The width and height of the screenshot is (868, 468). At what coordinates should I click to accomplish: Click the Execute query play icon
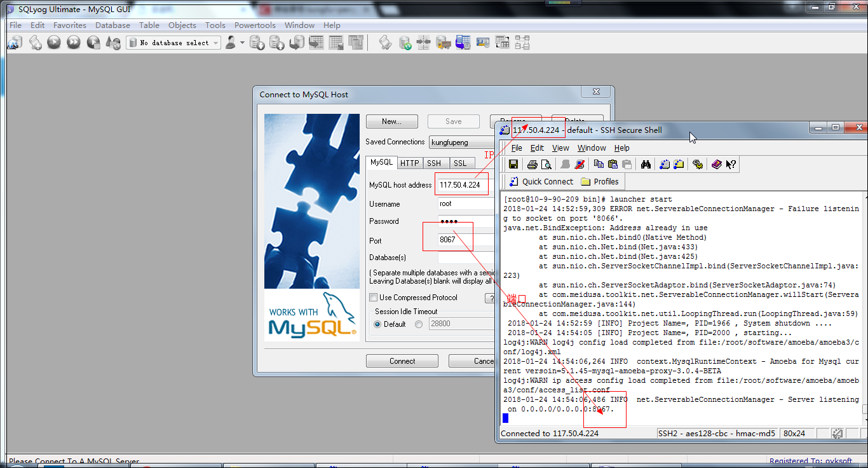tap(54, 43)
